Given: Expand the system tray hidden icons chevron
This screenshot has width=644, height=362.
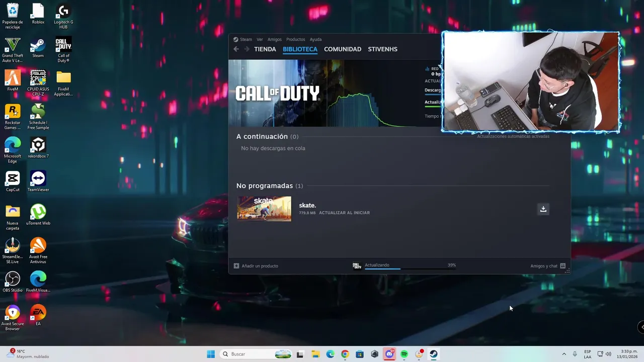Looking at the screenshot, I should click(x=564, y=354).
